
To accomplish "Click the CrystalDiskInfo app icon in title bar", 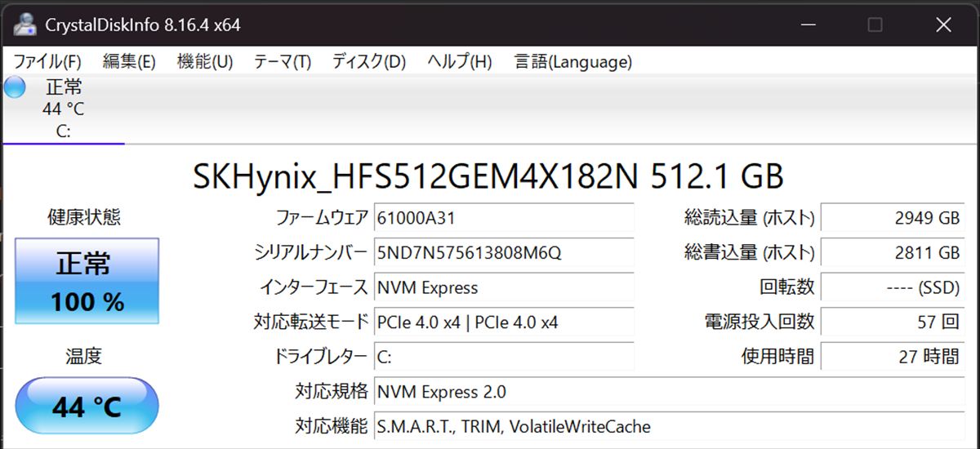I will tap(24, 24).
